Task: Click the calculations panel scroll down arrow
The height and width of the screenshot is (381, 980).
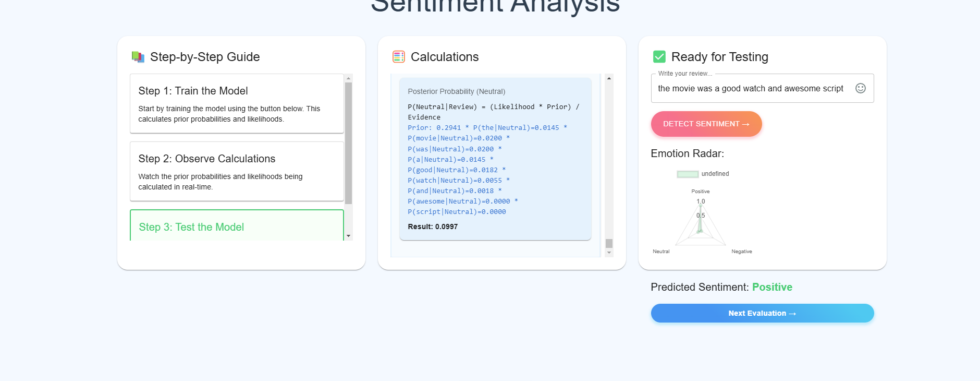Action: (609, 253)
